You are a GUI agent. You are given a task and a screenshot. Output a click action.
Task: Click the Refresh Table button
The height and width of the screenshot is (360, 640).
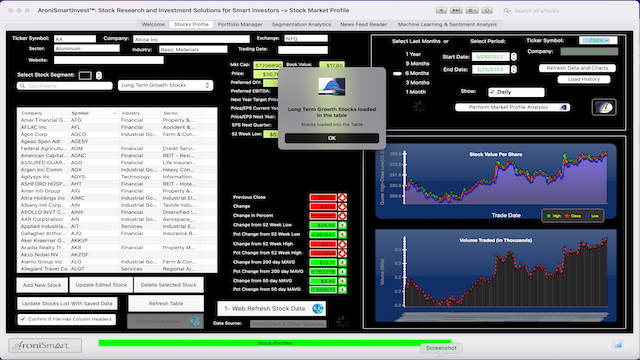[x=166, y=303]
